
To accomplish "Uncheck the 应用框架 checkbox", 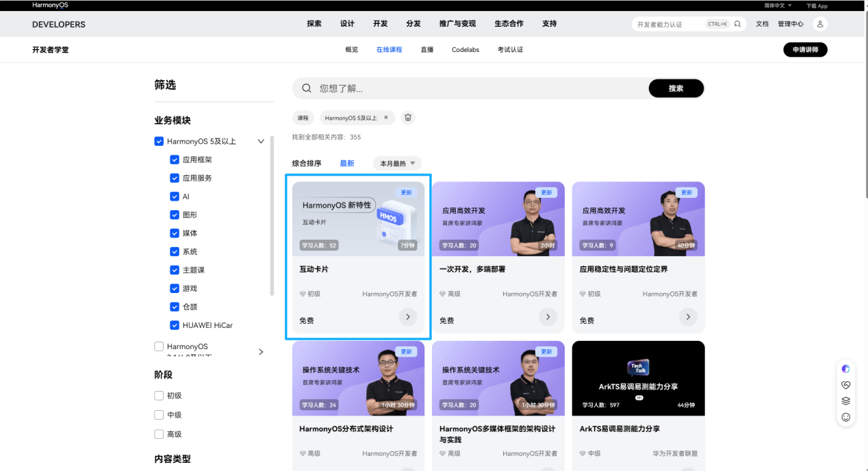I will coord(175,160).
